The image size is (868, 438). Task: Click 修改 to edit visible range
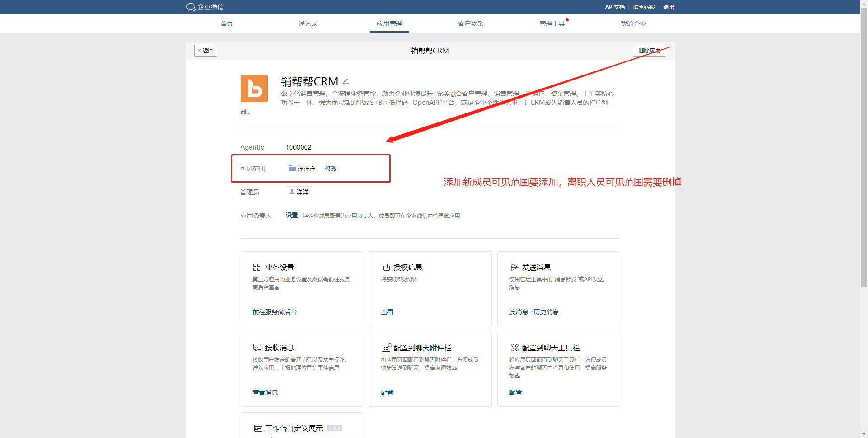point(331,169)
